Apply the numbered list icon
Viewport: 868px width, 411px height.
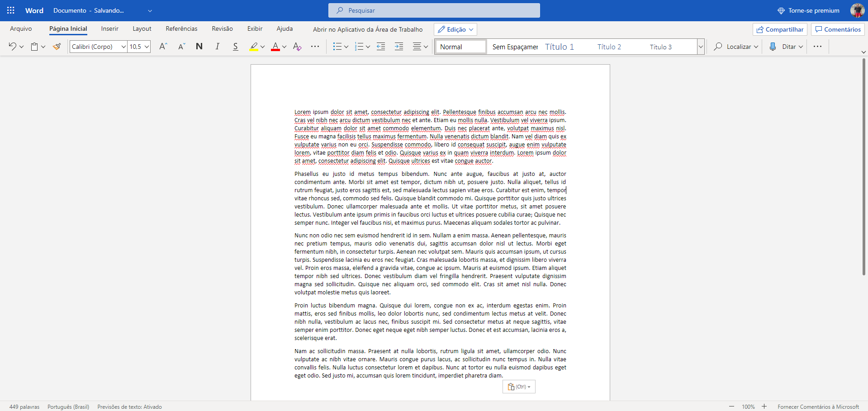point(359,46)
